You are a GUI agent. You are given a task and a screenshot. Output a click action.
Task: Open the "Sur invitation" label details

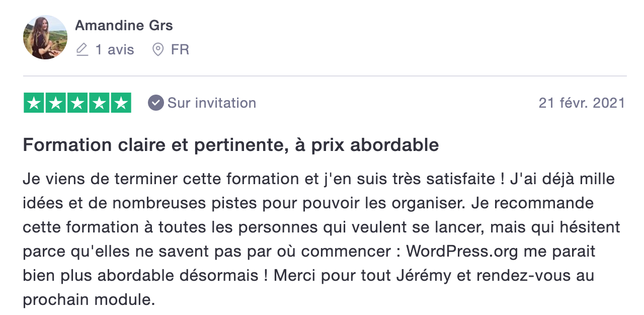click(x=212, y=103)
